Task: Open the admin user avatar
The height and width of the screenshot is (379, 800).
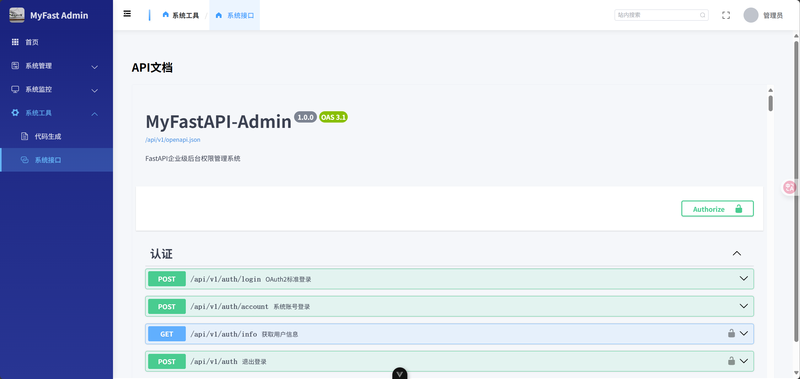Action: point(751,15)
